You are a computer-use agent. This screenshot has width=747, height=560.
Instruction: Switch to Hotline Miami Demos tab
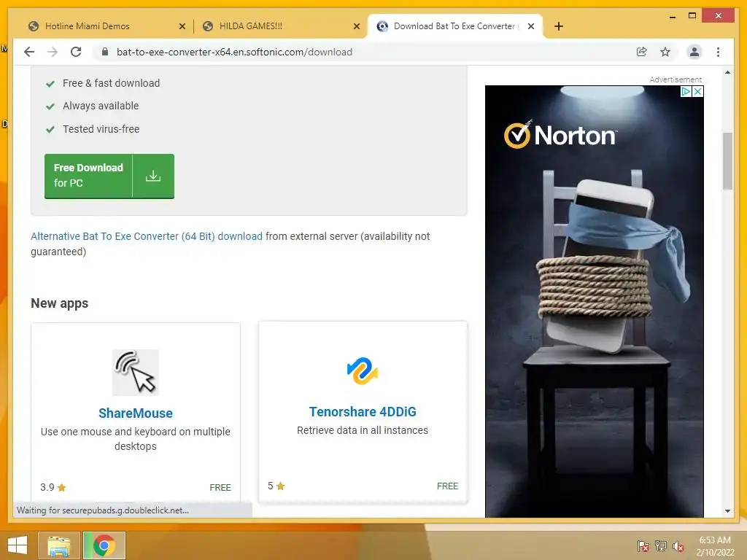point(88,26)
